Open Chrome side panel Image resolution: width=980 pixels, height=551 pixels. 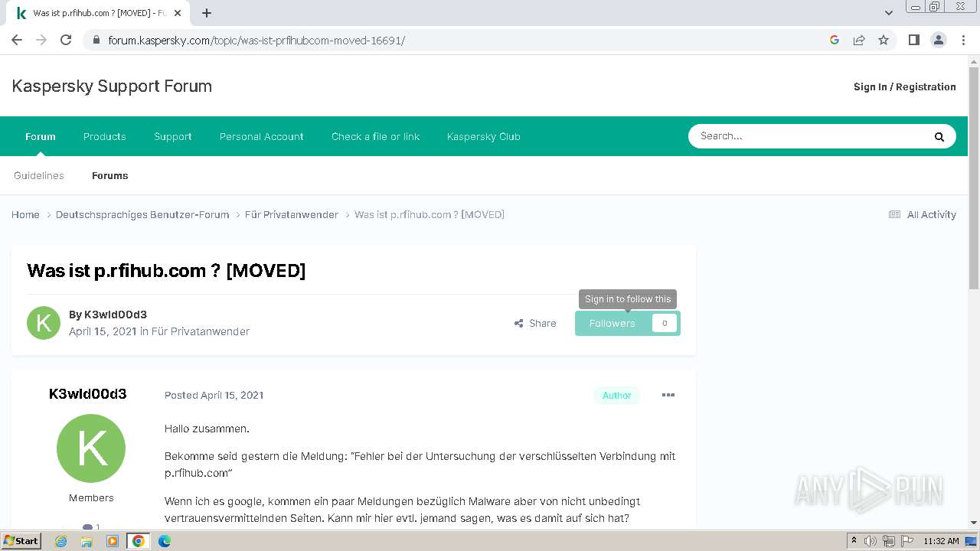click(x=913, y=40)
